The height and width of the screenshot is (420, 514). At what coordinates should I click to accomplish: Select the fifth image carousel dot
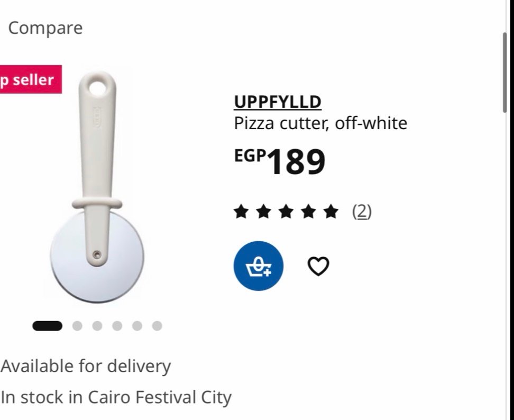137,326
